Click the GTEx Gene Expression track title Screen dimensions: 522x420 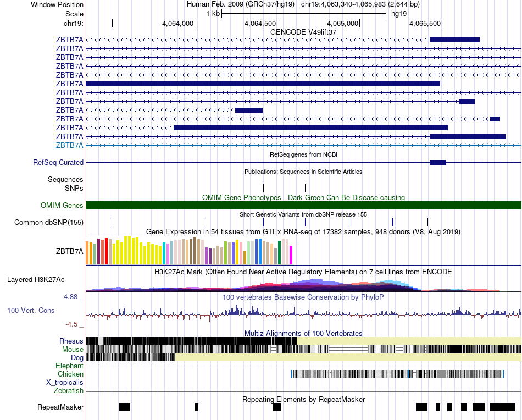click(x=303, y=231)
